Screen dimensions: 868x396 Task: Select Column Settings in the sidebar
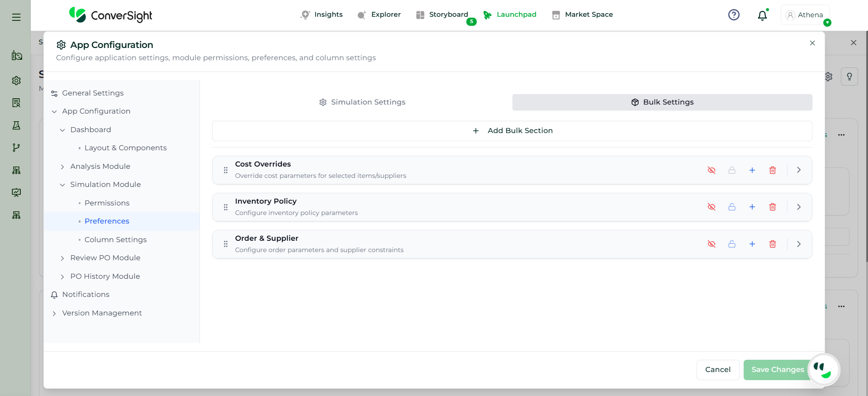tap(115, 239)
